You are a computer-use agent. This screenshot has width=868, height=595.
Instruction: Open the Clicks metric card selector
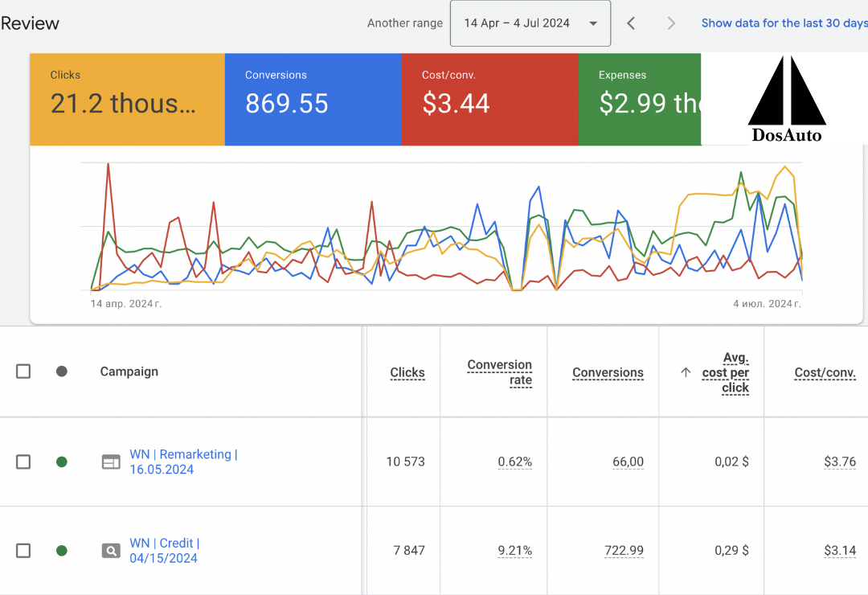(127, 99)
